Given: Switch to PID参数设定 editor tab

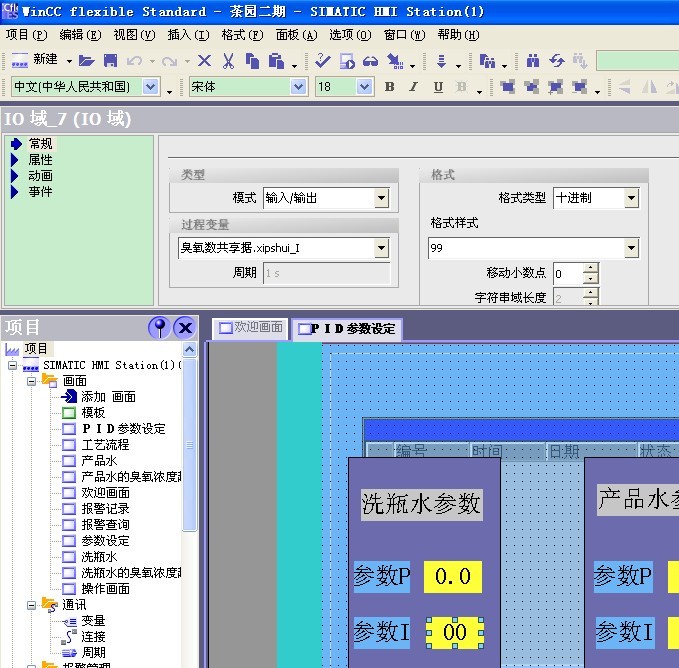Looking at the screenshot, I should [347, 329].
